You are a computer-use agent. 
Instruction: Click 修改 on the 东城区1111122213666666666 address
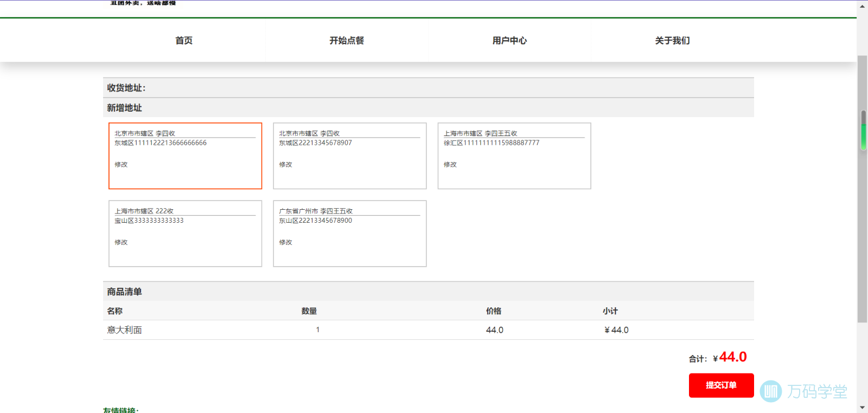coord(121,165)
